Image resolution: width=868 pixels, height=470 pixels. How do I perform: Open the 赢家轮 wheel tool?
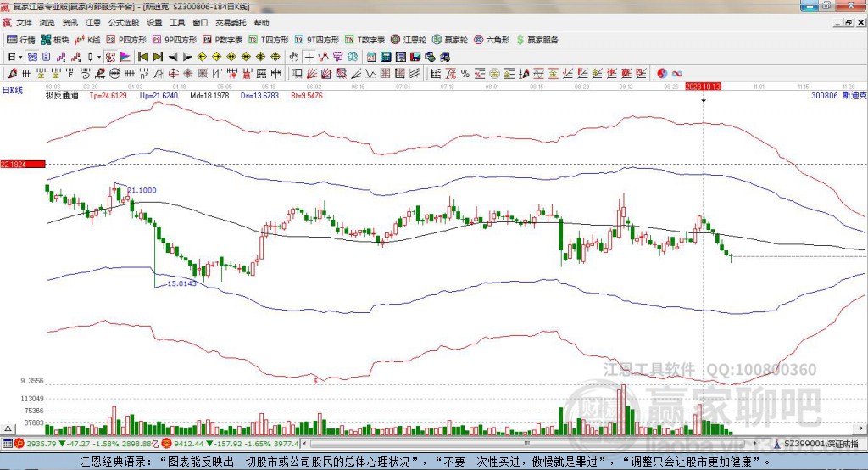(x=450, y=40)
